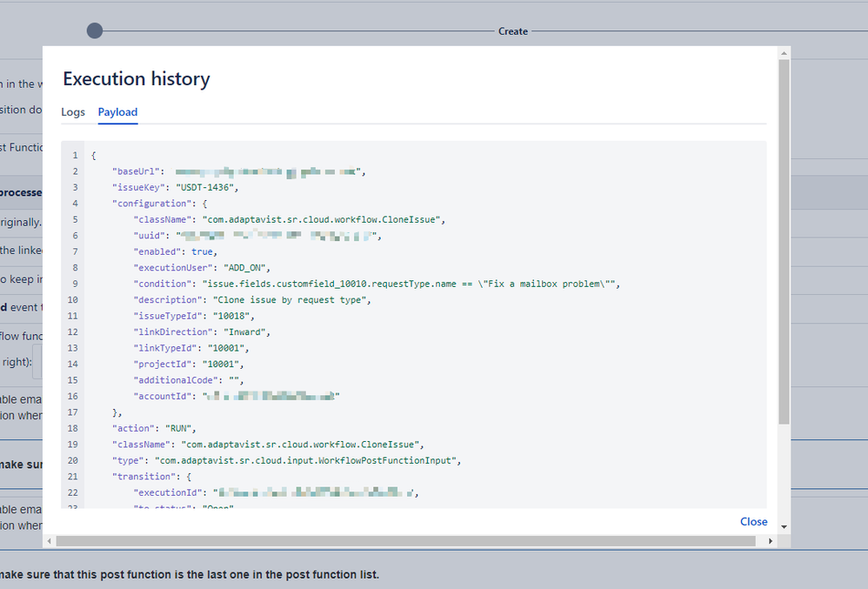Click the vertical scrollbar up arrow
This screenshot has width=868, height=589.
(x=784, y=53)
